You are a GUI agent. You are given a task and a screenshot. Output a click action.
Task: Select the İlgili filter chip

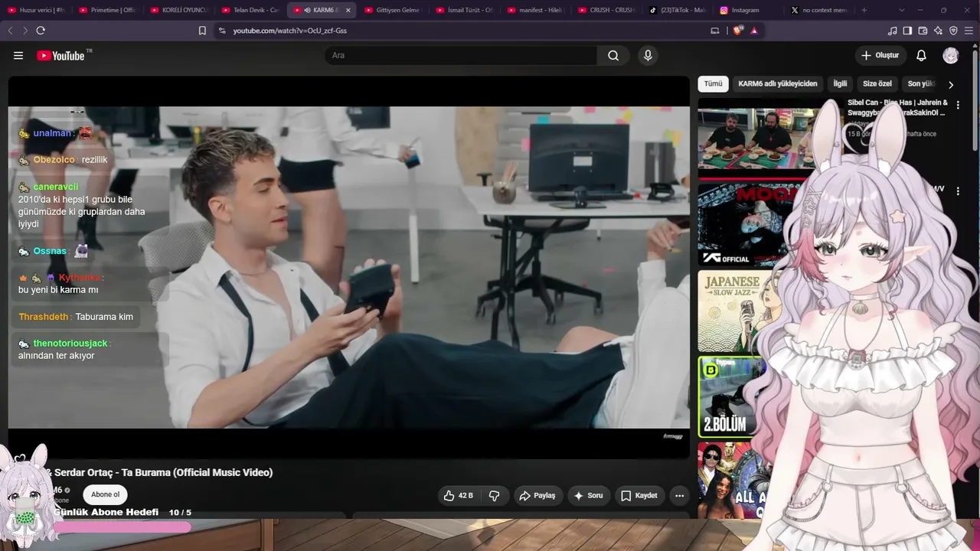tap(840, 84)
